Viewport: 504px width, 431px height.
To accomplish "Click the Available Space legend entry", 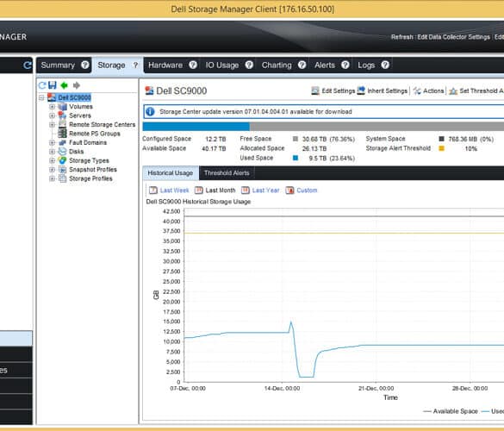I will pyautogui.click(x=451, y=411).
